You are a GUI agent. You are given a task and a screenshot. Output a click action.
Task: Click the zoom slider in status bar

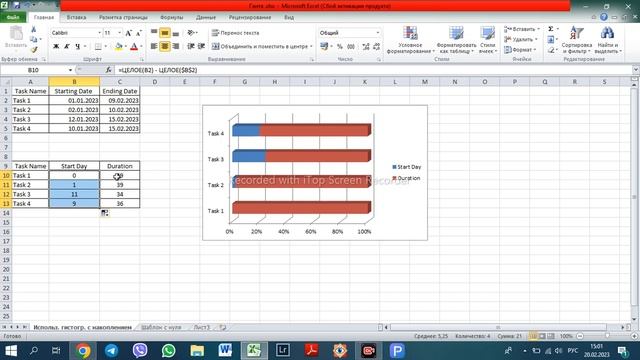pos(607,336)
